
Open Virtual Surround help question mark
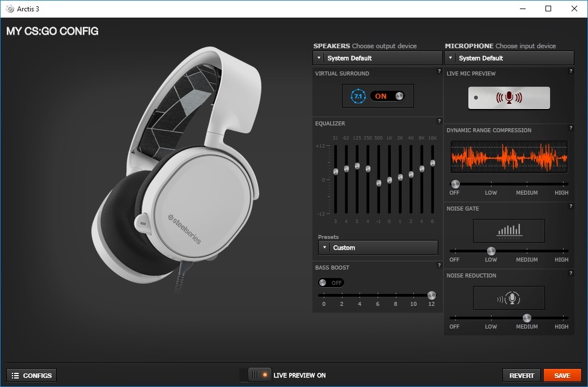pos(439,71)
